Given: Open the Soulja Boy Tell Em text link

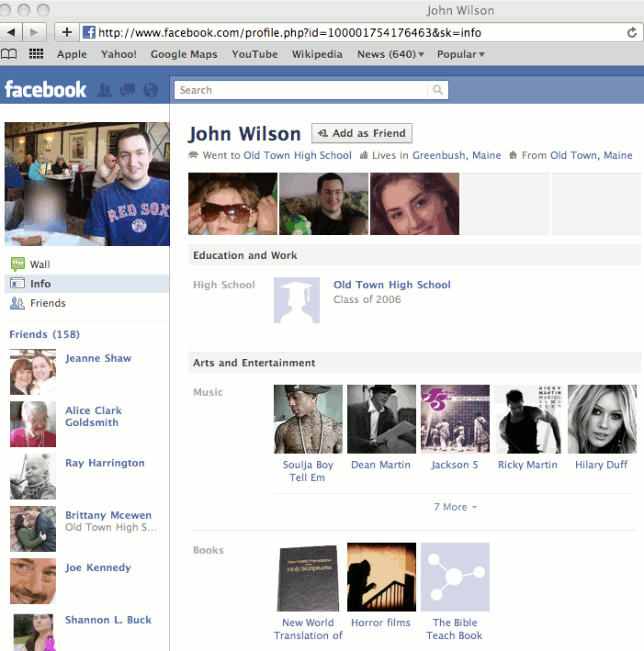Looking at the screenshot, I should 308,471.
